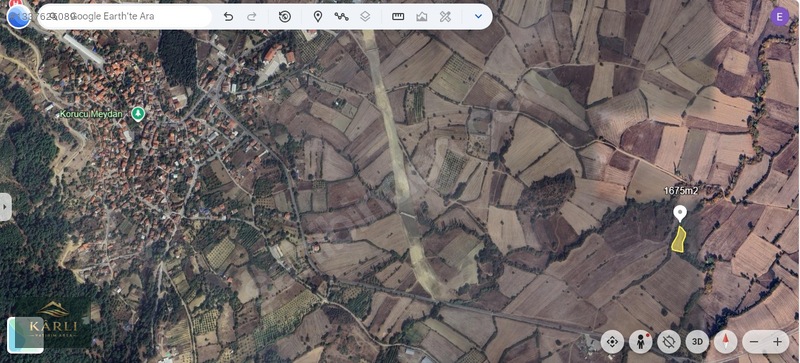Select the Korucu Meydan park marker
This screenshot has width=800, height=363.
pos(138,114)
